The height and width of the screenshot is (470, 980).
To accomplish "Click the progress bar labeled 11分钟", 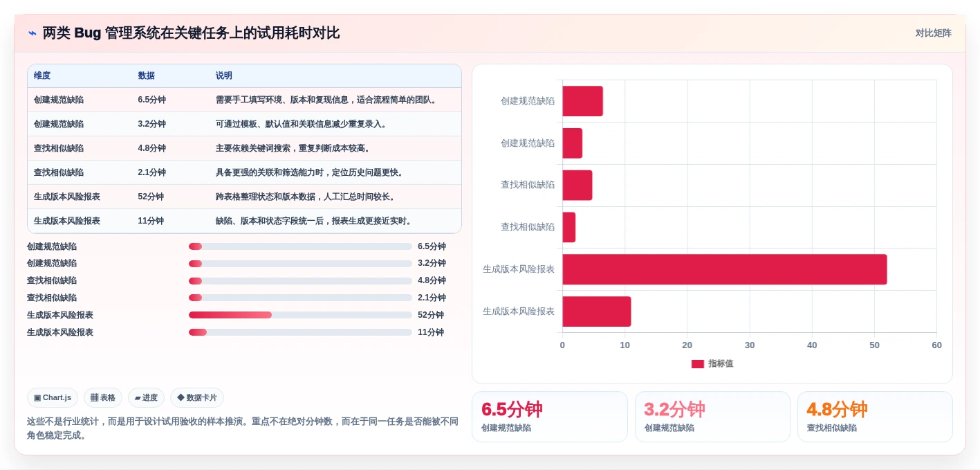I will pyautogui.click(x=300, y=332).
